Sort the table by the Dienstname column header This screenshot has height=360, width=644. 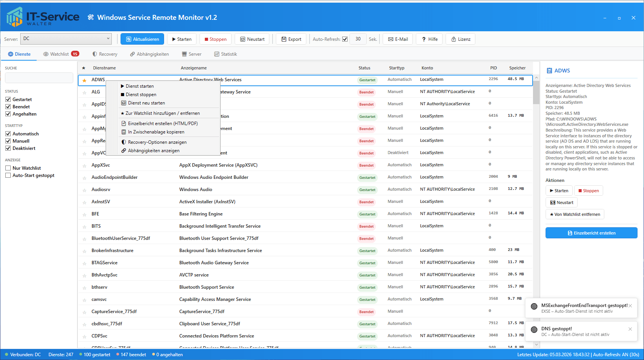(105, 68)
